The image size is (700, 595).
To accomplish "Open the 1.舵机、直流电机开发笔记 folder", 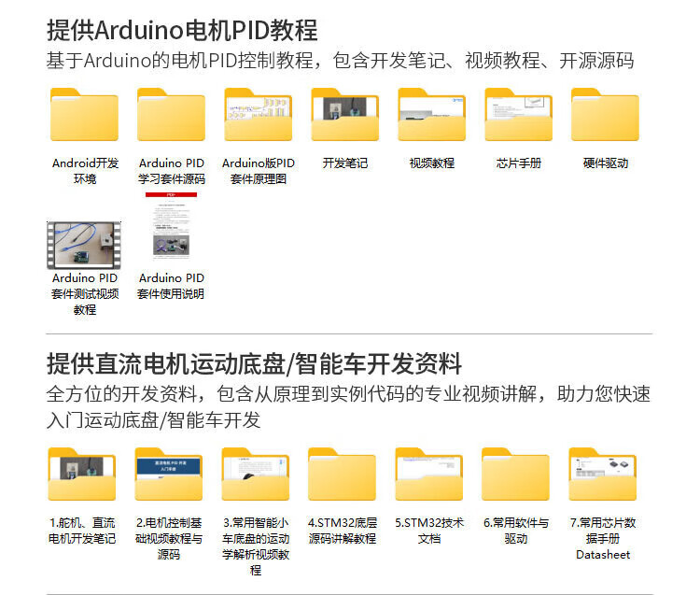I will point(82,476).
